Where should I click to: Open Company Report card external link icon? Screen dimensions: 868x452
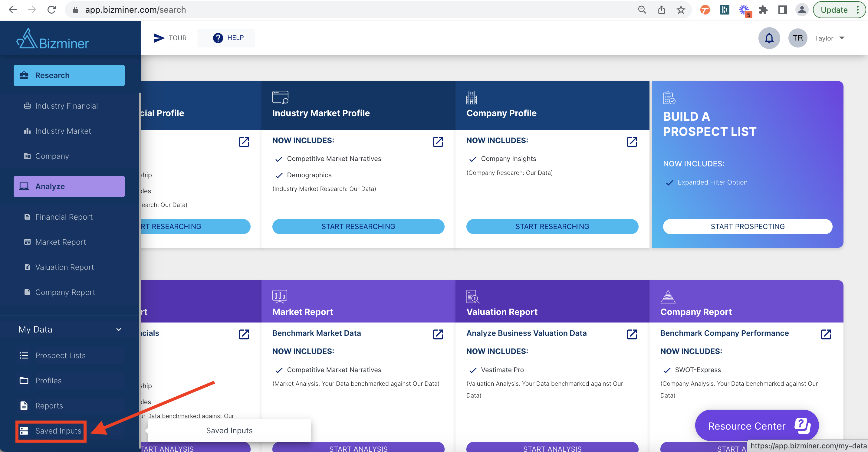click(x=826, y=334)
